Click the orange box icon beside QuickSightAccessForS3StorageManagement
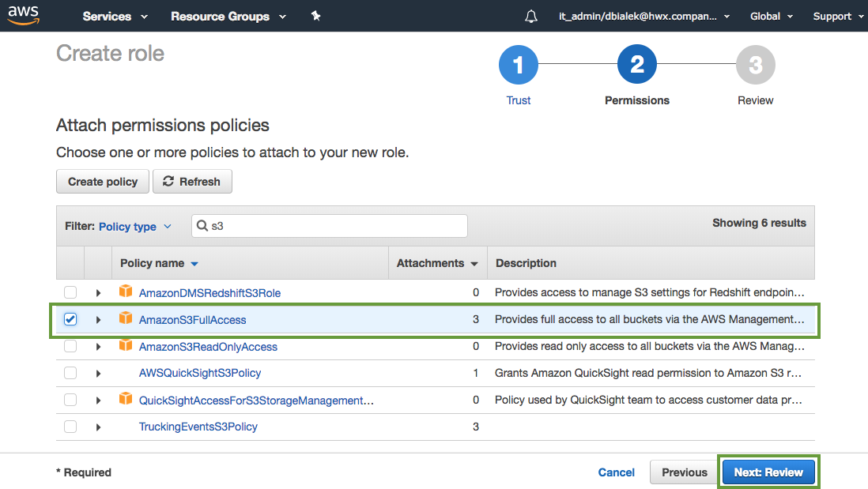Screen dimensions: 868x489 point(125,400)
